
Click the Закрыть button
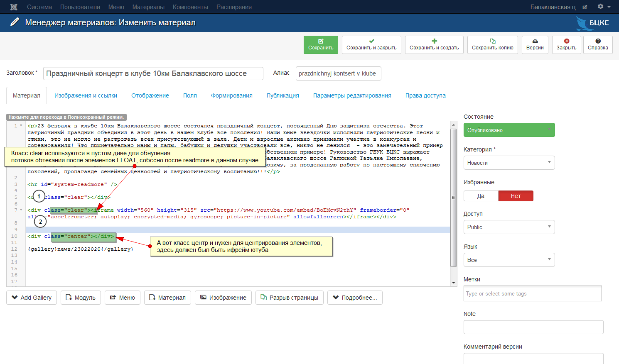click(x=567, y=44)
